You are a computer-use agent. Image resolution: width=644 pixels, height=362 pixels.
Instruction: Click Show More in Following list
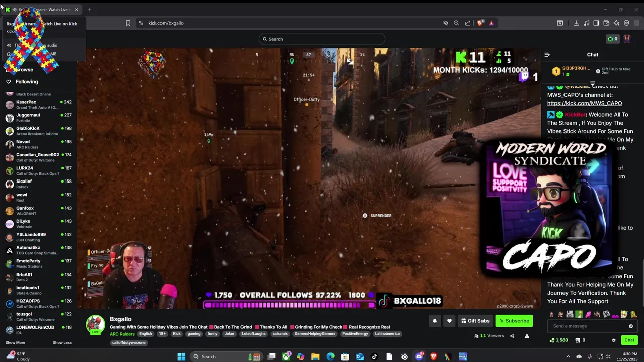pos(15,343)
